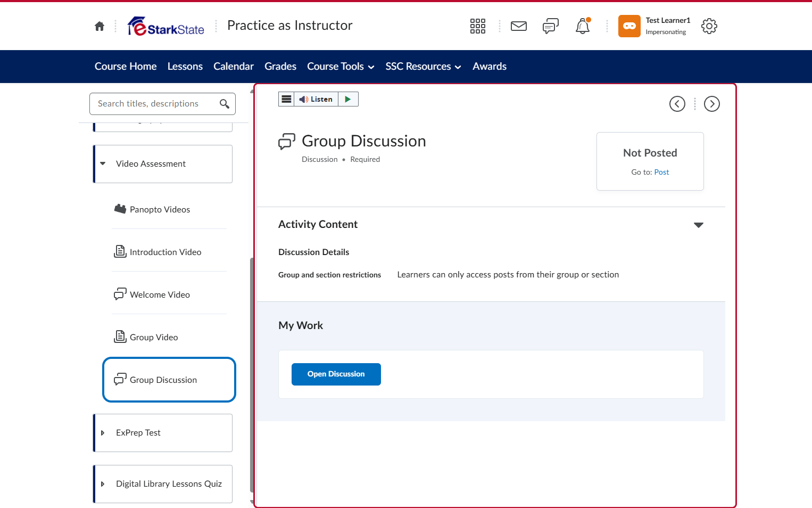Image resolution: width=812 pixels, height=508 pixels.
Task: Open the notifications bell icon
Action: click(x=583, y=26)
